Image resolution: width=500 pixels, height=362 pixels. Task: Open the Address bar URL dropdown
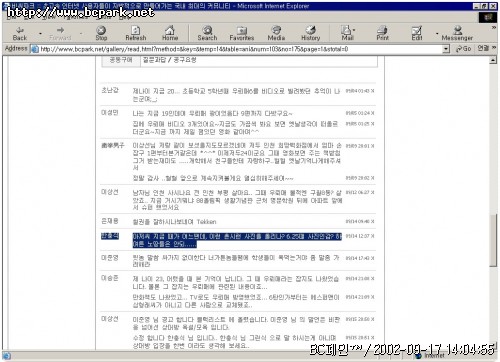click(x=446, y=49)
